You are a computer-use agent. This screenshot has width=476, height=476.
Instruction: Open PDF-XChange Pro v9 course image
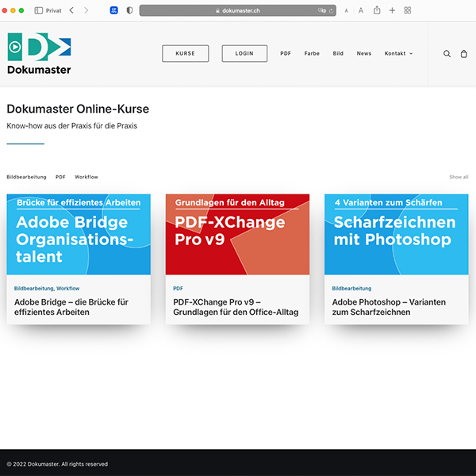[237, 234]
